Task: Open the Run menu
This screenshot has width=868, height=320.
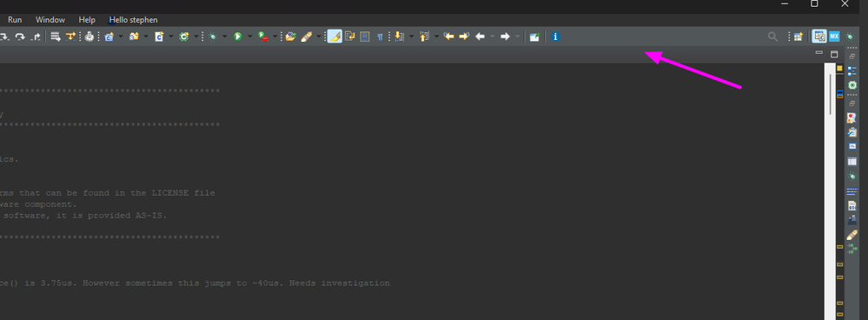Action: 15,19
